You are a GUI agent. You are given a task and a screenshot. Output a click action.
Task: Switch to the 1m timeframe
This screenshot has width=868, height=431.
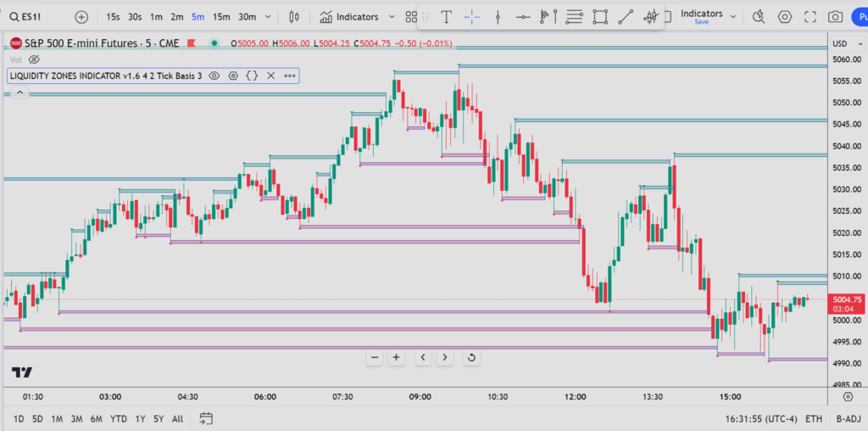[x=156, y=17]
